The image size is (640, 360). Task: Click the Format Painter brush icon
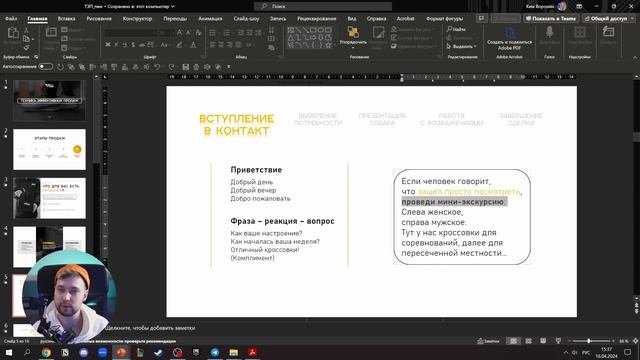27,48
